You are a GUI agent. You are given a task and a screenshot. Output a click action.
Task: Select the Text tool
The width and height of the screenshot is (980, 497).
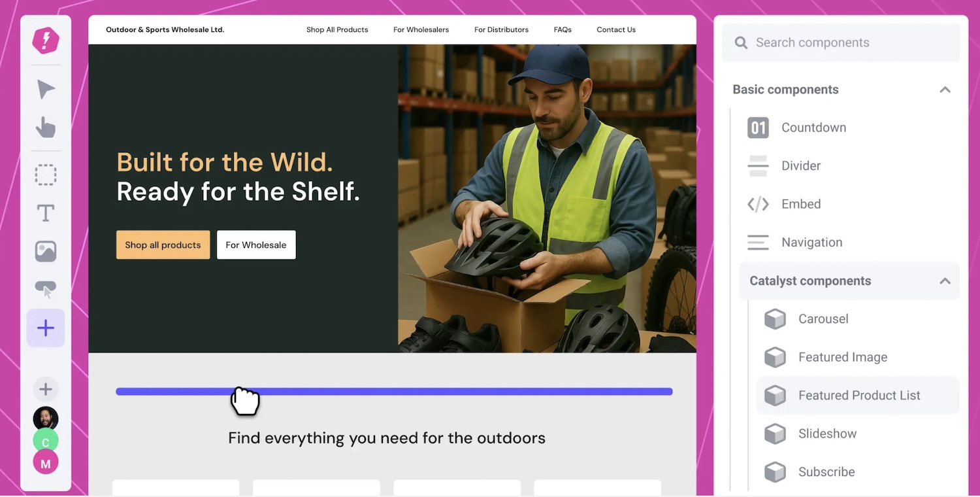(46, 213)
